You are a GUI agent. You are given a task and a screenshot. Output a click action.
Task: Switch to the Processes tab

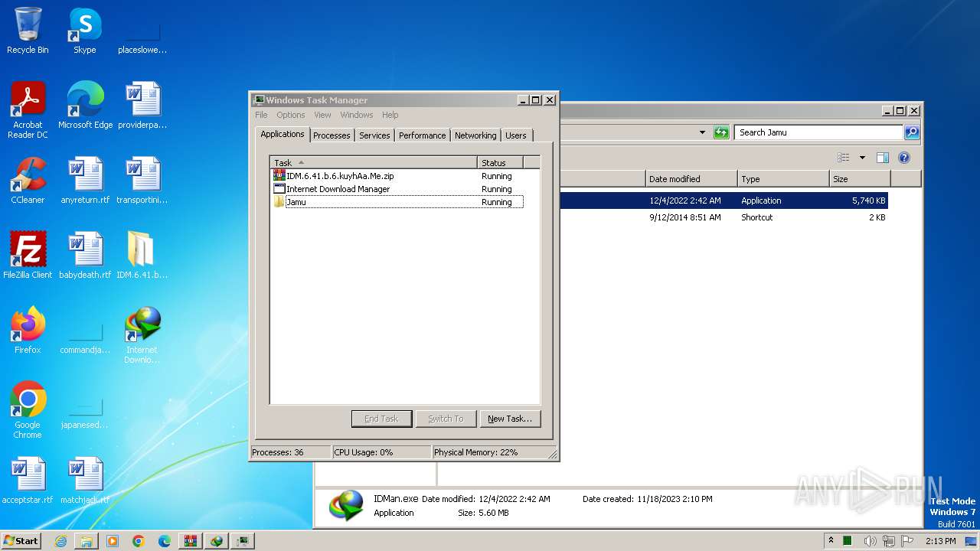(x=332, y=135)
